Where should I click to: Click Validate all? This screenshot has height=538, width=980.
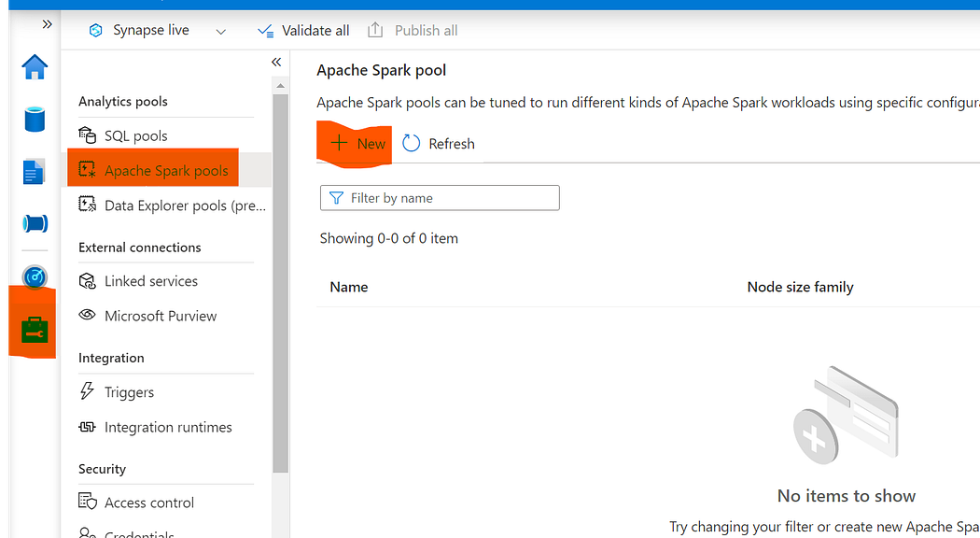303,31
